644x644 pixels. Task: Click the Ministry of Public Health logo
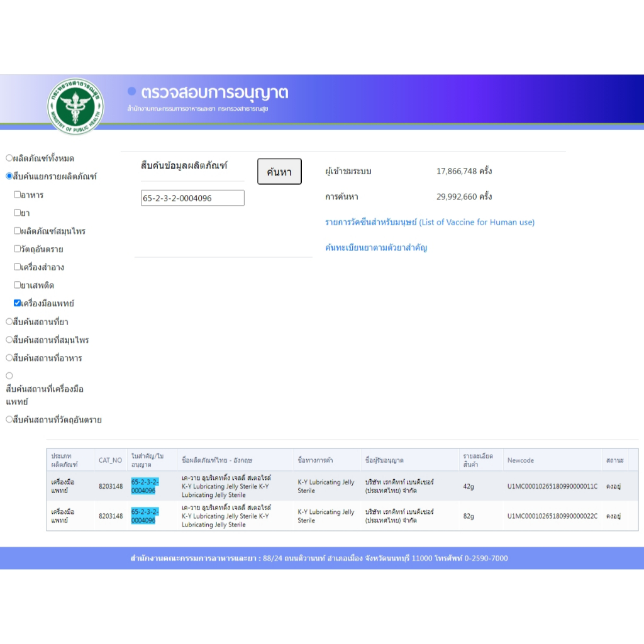click(x=75, y=105)
